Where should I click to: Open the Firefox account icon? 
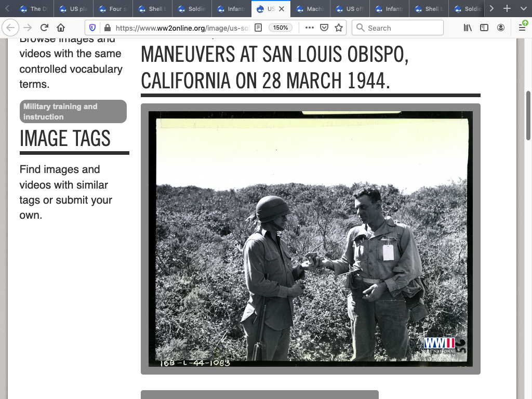pyautogui.click(x=501, y=28)
